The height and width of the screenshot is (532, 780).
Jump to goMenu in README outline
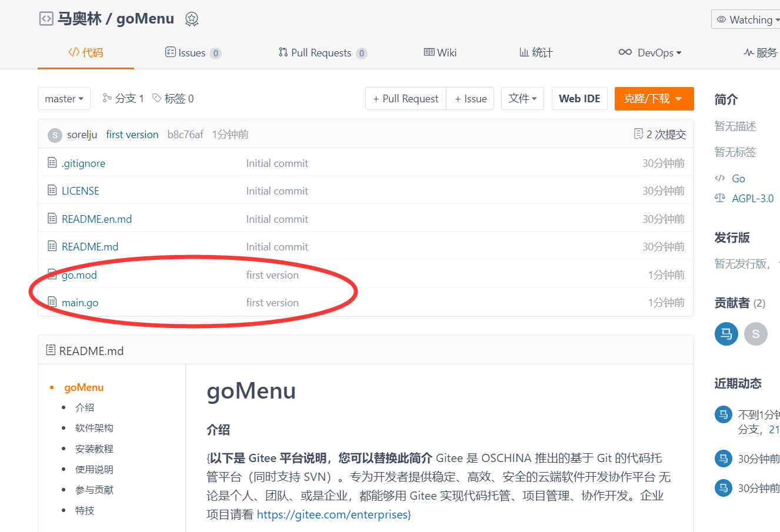84,387
